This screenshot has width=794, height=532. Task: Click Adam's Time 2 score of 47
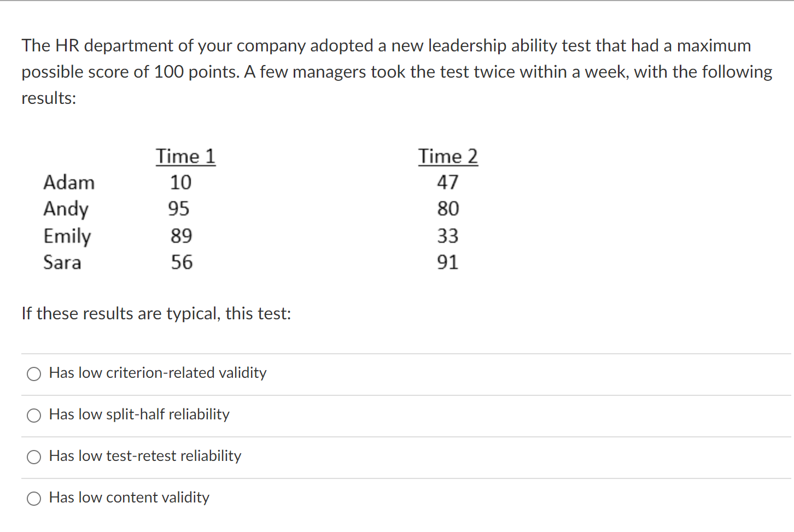448,183
